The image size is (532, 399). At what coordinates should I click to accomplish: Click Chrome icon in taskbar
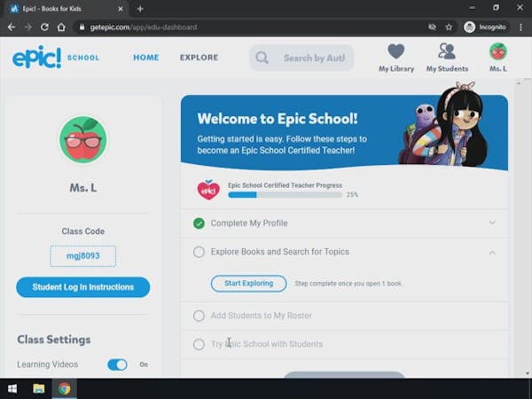point(64,388)
